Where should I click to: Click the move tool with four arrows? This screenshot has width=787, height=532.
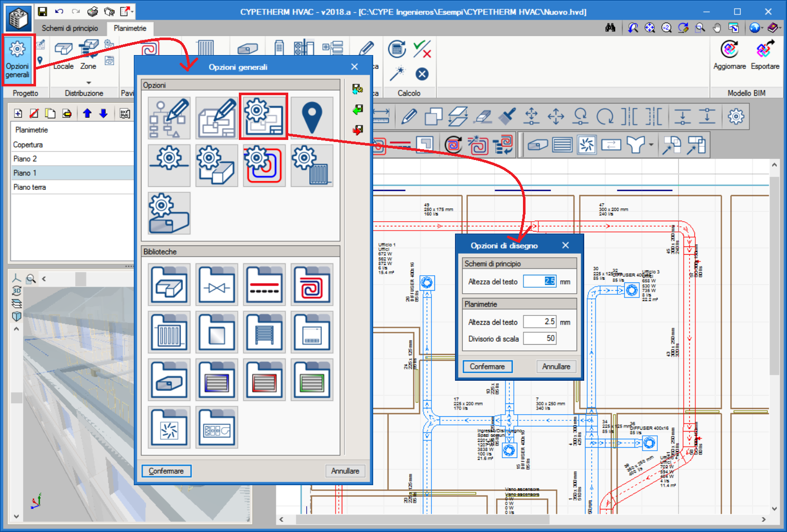click(556, 117)
